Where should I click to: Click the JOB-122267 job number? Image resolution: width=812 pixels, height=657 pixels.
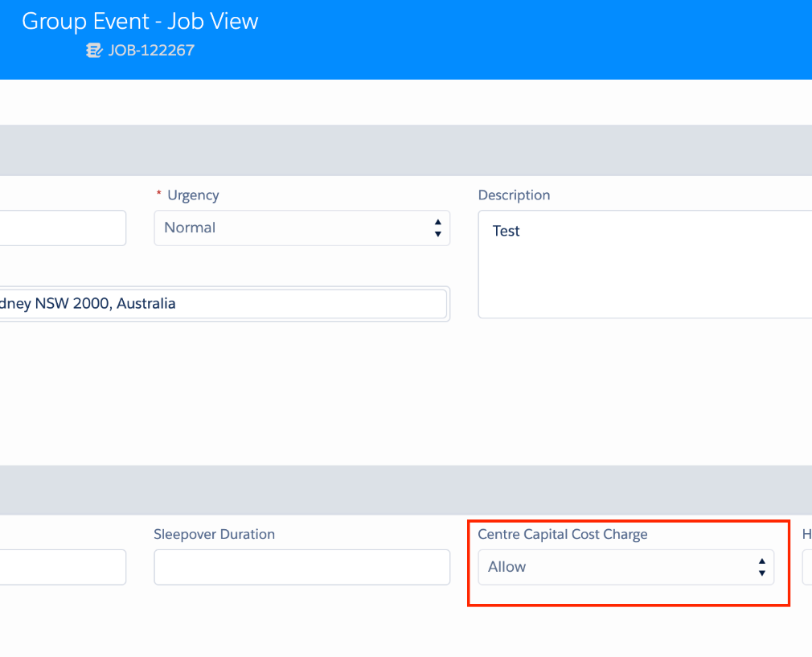pyautogui.click(x=151, y=51)
